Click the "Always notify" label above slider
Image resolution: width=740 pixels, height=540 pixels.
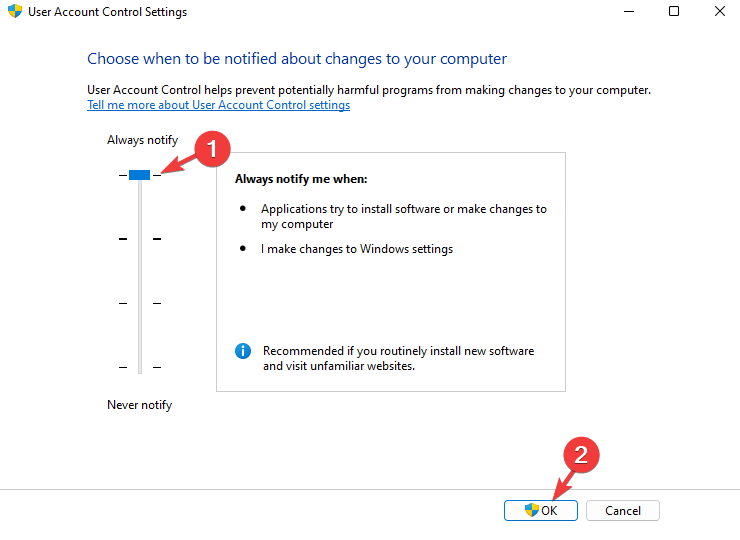pyautogui.click(x=142, y=141)
